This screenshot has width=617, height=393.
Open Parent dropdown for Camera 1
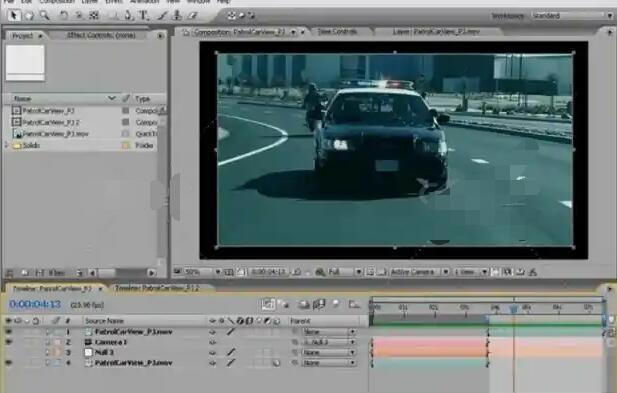(x=329, y=342)
